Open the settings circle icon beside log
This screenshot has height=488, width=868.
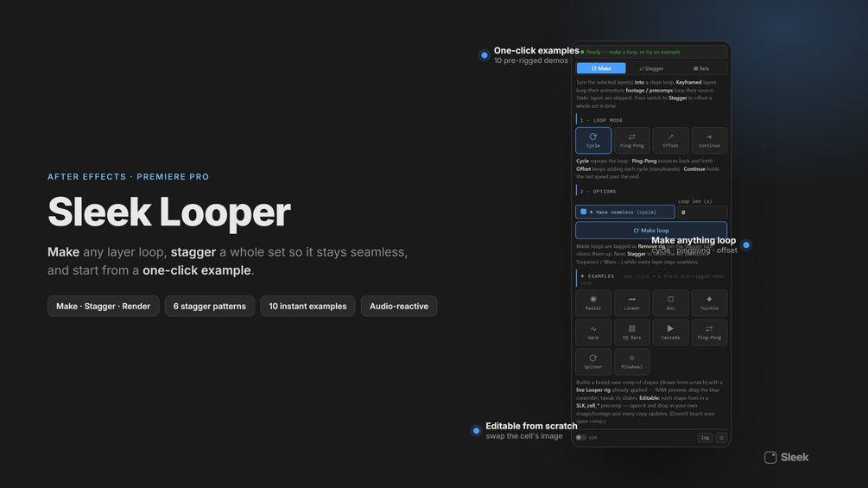(x=721, y=438)
